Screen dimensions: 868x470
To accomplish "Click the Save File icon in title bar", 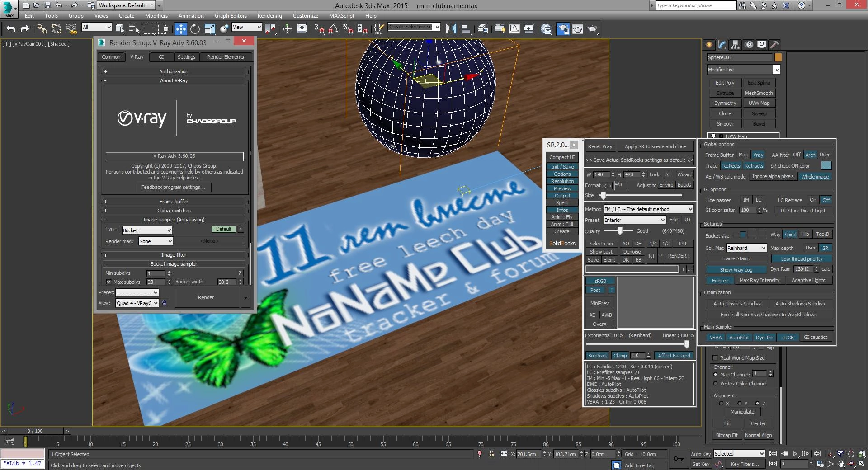I will pos(48,5).
